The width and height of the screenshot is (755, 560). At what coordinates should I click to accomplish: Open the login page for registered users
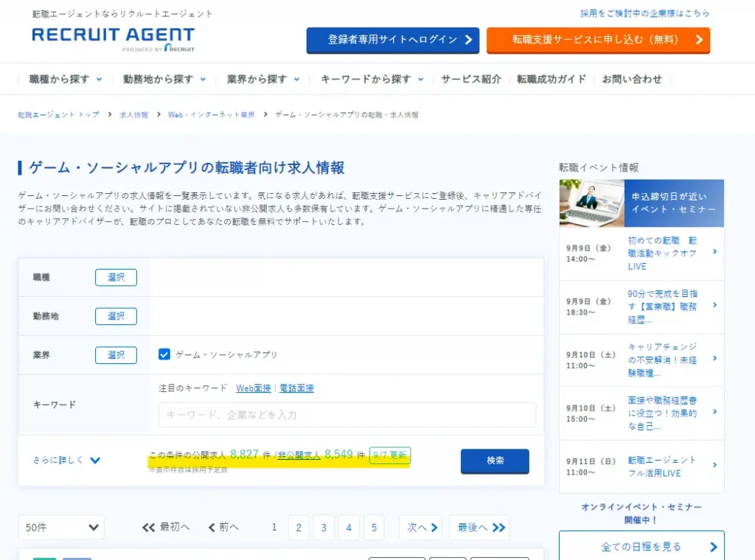392,40
